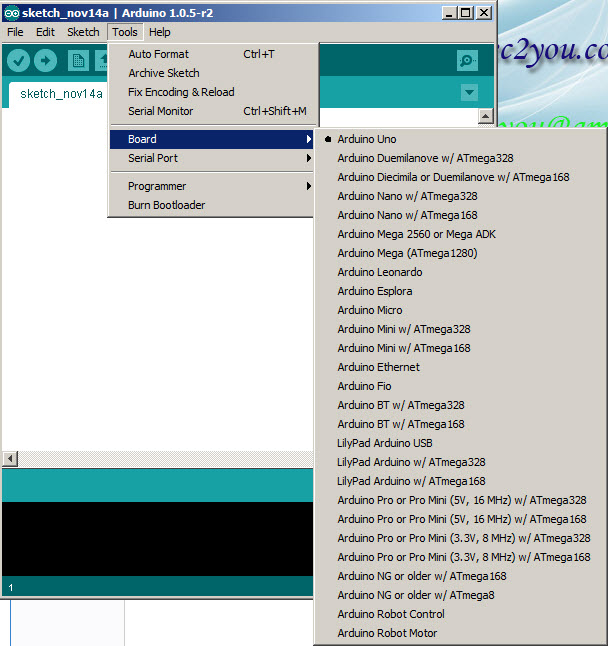Click the New sketch file icon
The image size is (608, 646).
pyautogui.click(x=78, y=61)
